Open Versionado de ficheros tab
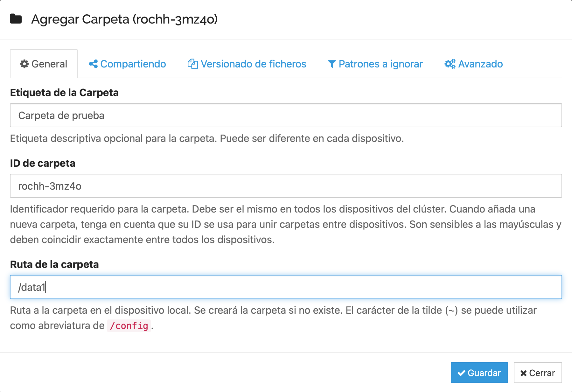This screenshot has height=392, width=572. pyautogui.click(x=247, y=64)
